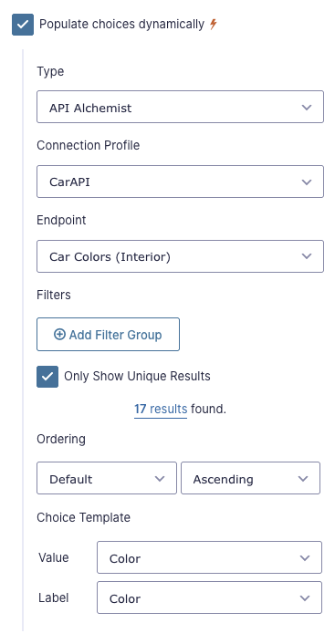Click the chevron on the Ascending dropdown

click(303, 479)
